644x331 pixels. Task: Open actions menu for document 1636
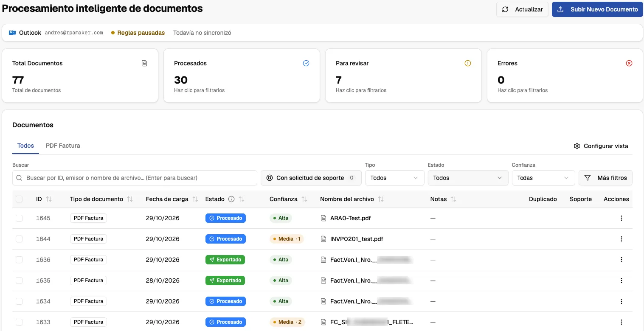point(622,260)
